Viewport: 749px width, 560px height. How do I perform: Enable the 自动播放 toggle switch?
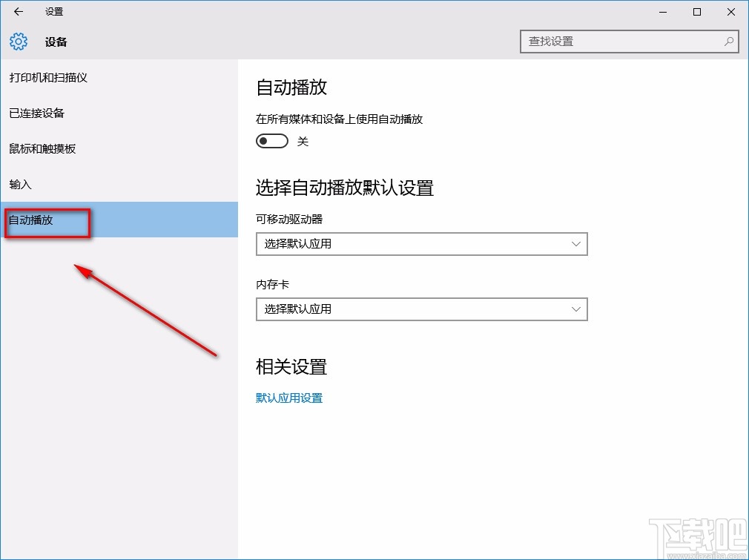(x=271, y=140)
